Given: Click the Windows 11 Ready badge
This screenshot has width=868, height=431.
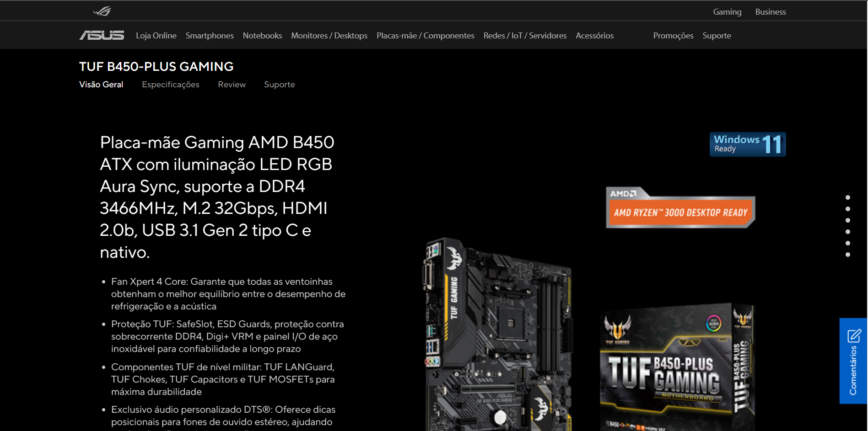Looking at the screenshot, I should click(748, 144).
